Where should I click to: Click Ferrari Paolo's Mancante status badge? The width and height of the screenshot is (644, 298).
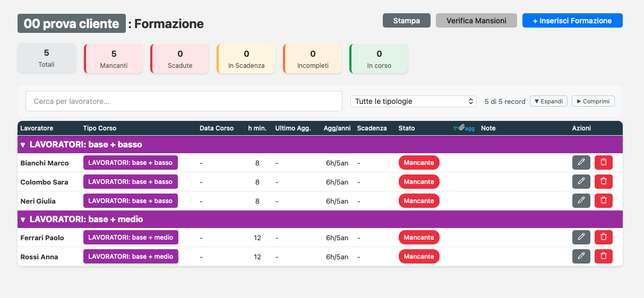pos(419,238)
